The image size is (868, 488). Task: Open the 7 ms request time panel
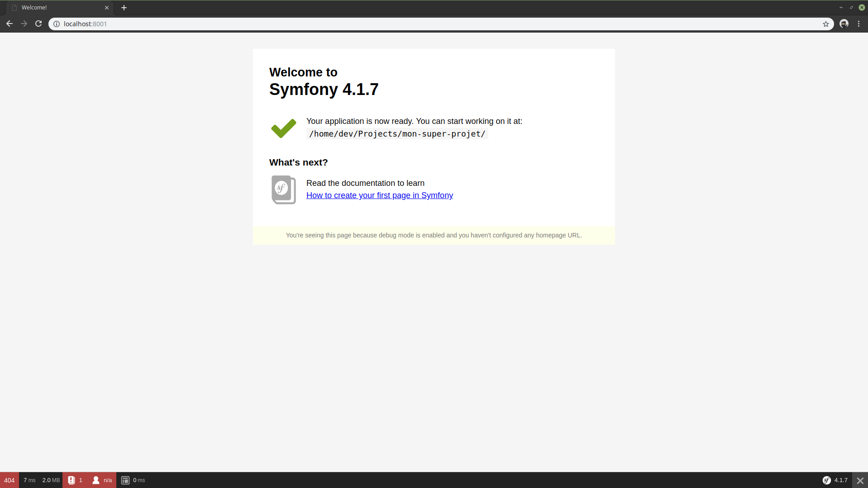(29, 480)
